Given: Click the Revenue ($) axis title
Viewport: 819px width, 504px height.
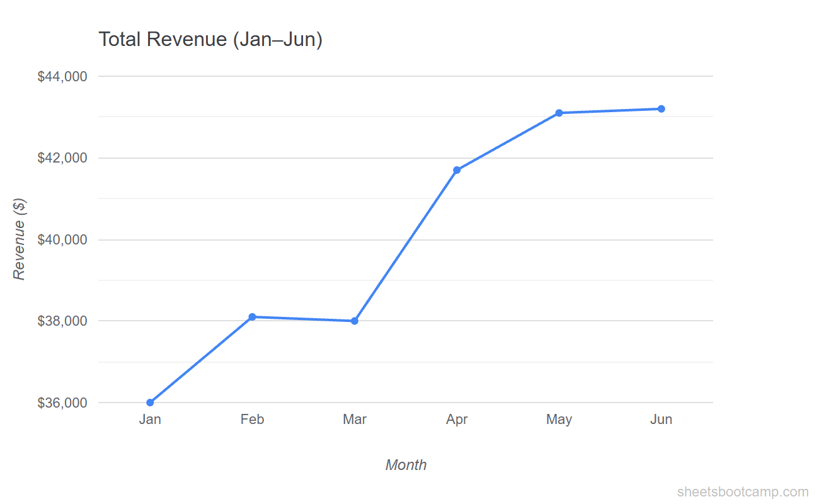Looking at the screenshot, I should (21, 238).
